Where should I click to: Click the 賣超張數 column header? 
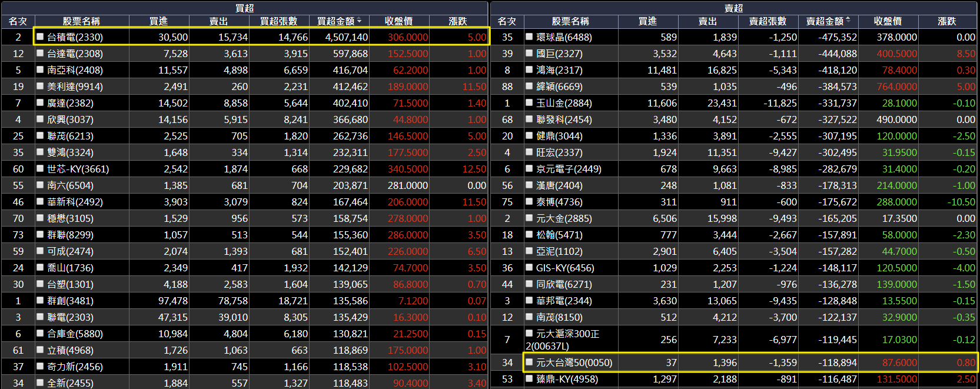(x=768, y=21)
